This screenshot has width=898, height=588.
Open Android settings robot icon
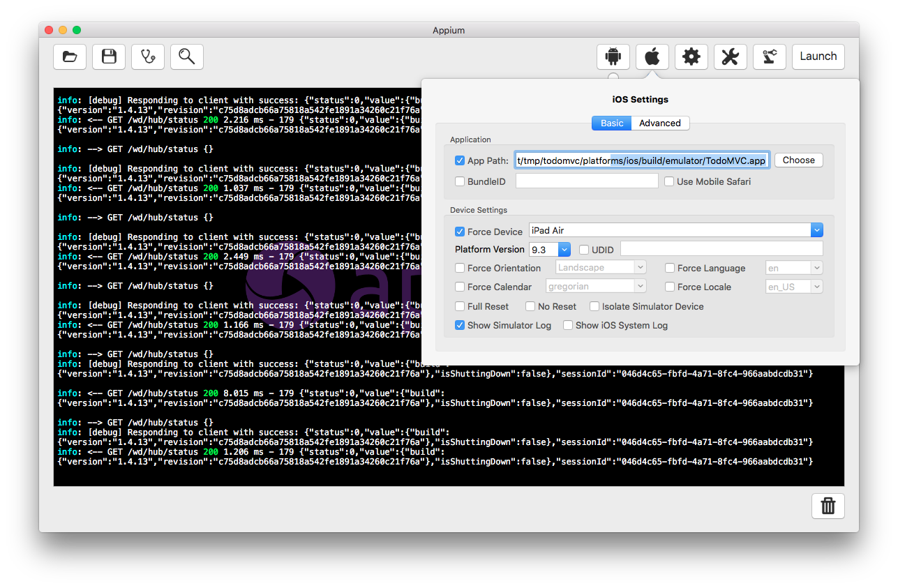(613, 56)
